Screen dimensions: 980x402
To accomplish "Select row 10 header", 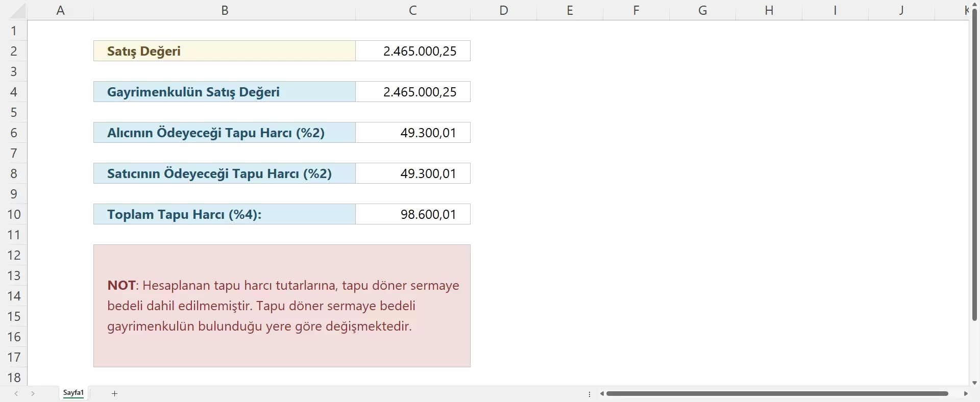I will pos(14,214).
